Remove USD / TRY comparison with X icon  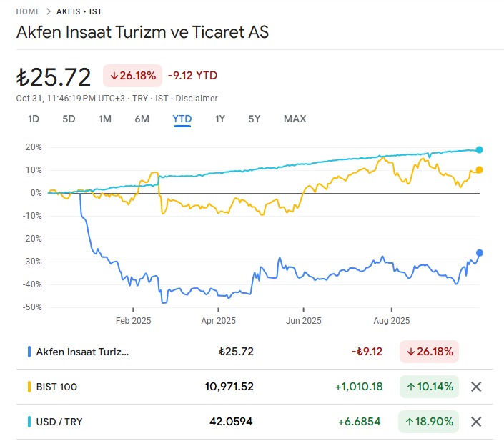pos(477,422)
